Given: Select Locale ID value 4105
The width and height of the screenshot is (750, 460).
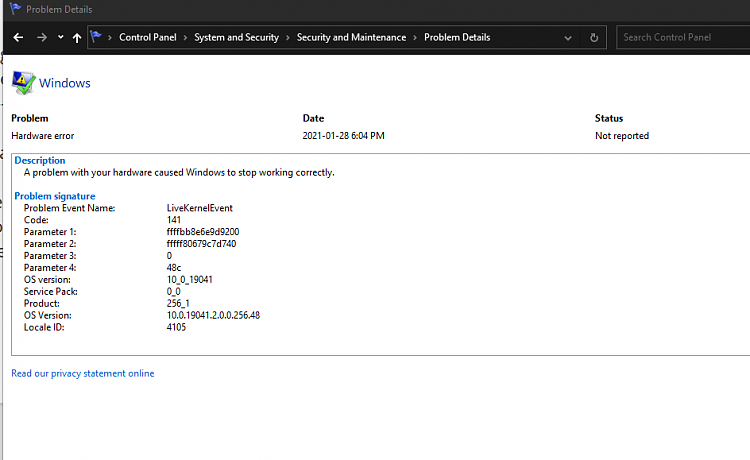Looking at the screenshot, I should 176,328.
